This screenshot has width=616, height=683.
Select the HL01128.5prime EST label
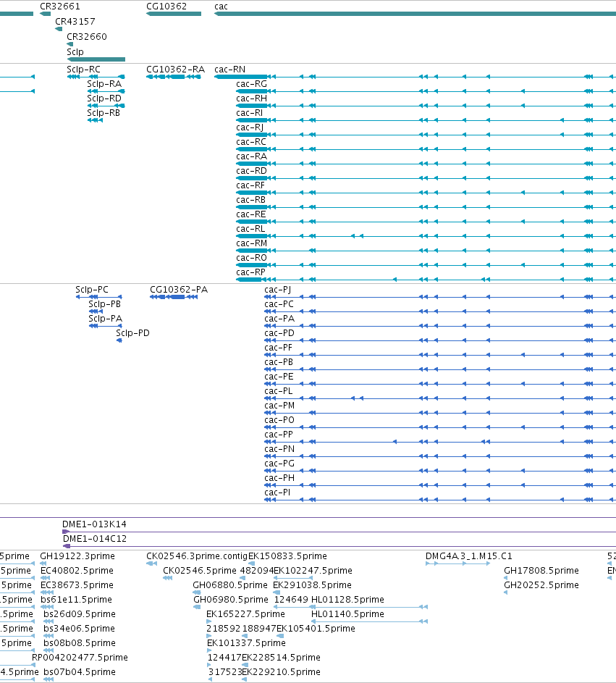tap(348, 600)
